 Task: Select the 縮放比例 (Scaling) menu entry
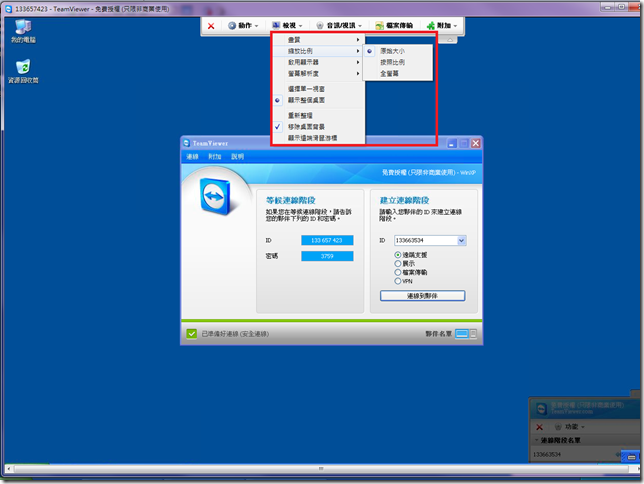(319, 51)
